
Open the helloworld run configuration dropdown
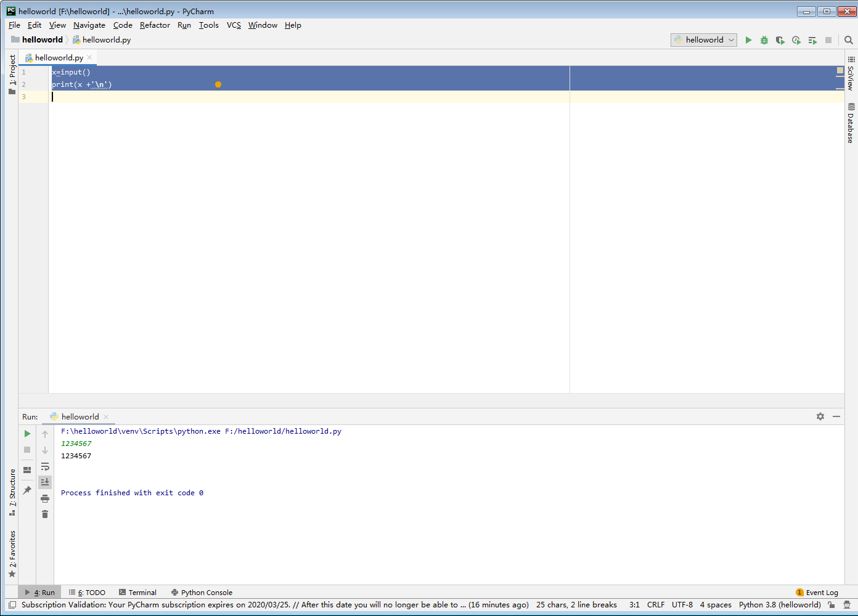tap(704, 40)
